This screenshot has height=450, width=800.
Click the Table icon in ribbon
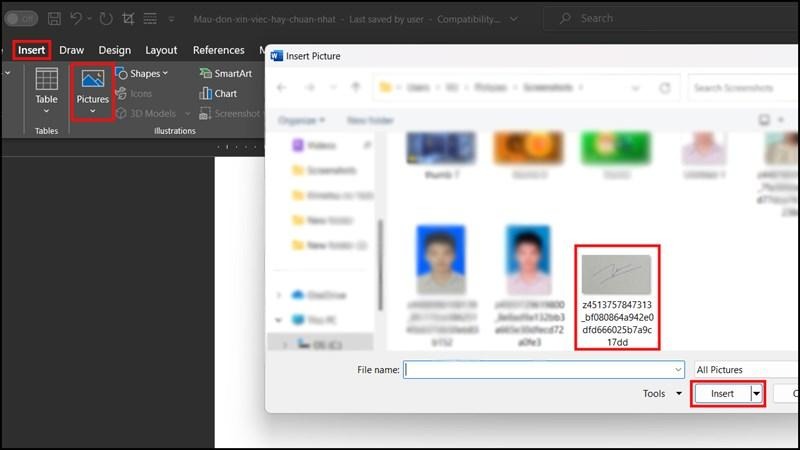coord(46,87)
